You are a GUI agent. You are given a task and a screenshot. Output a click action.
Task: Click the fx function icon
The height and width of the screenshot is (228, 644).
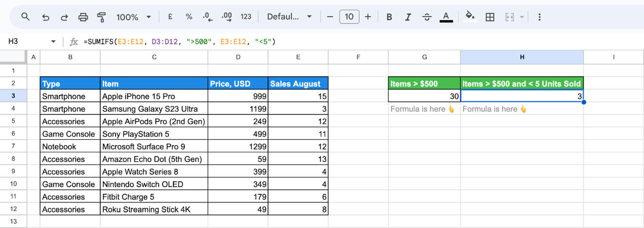74,41
